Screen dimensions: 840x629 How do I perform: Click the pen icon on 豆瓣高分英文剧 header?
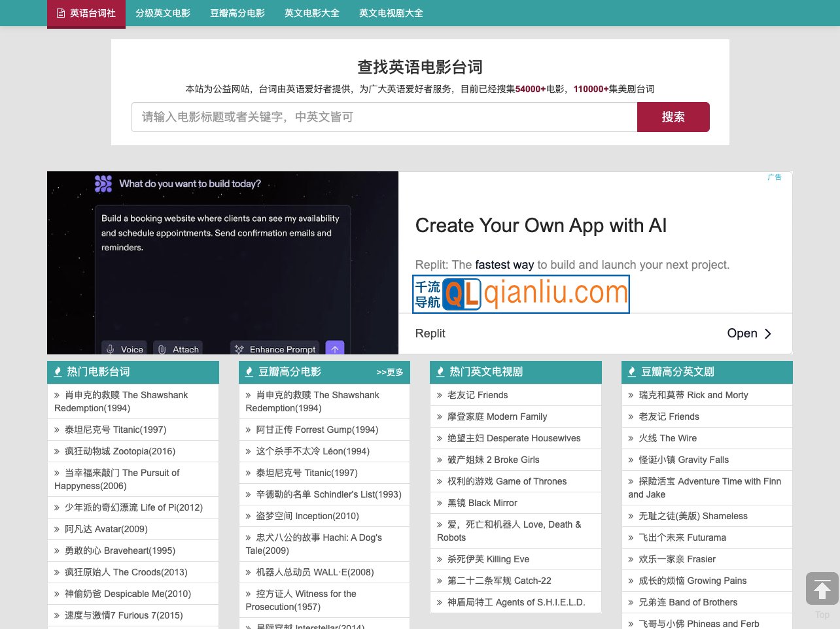tap(631, 371)
